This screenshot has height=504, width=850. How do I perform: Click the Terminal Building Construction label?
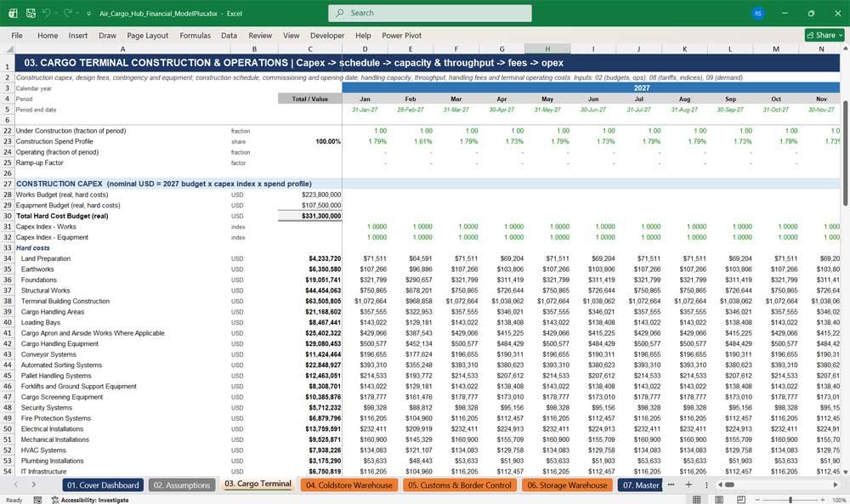(x=65, y=301)
